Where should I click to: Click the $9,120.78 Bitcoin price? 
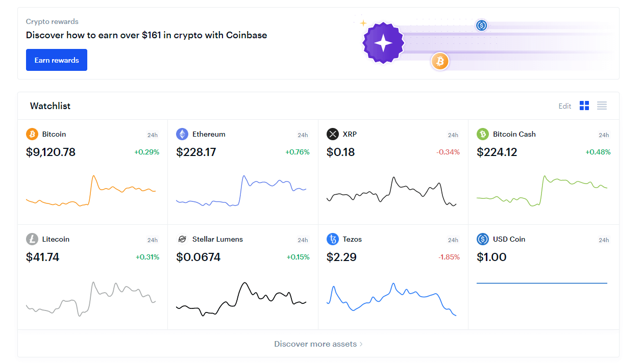tap(51, 152)
